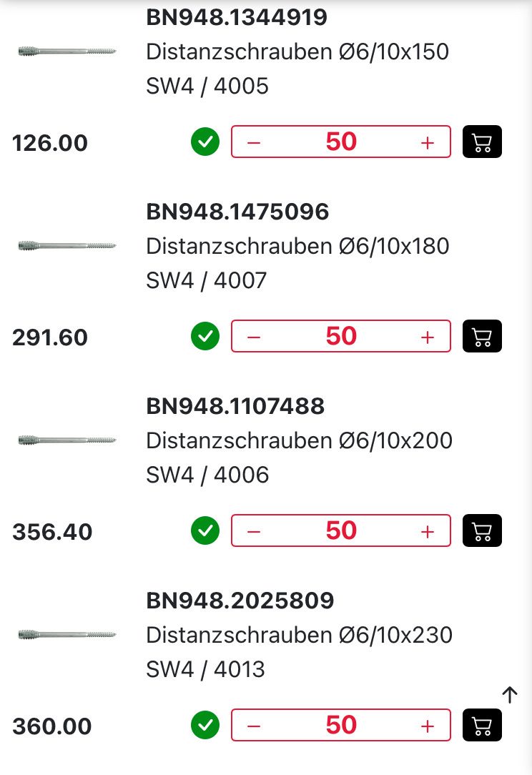Open product link BN948.1107488
532x775 pixels.
pos(235,406)
